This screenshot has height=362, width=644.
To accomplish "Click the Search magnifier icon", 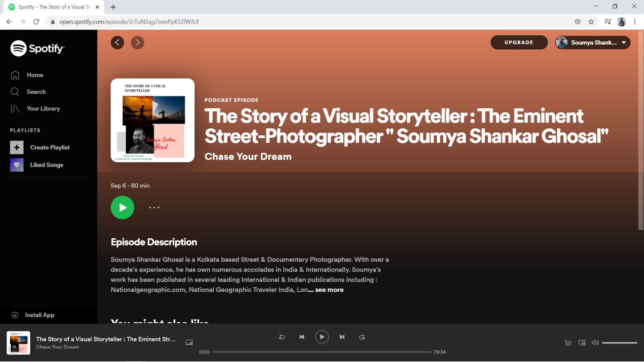I will click(15, 92).
